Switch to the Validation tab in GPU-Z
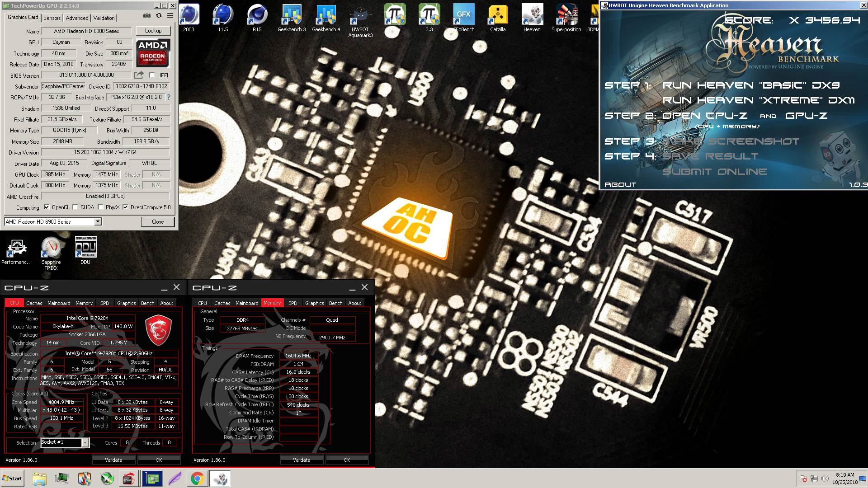This screenshot has width=868, height=488. (104, 18)
